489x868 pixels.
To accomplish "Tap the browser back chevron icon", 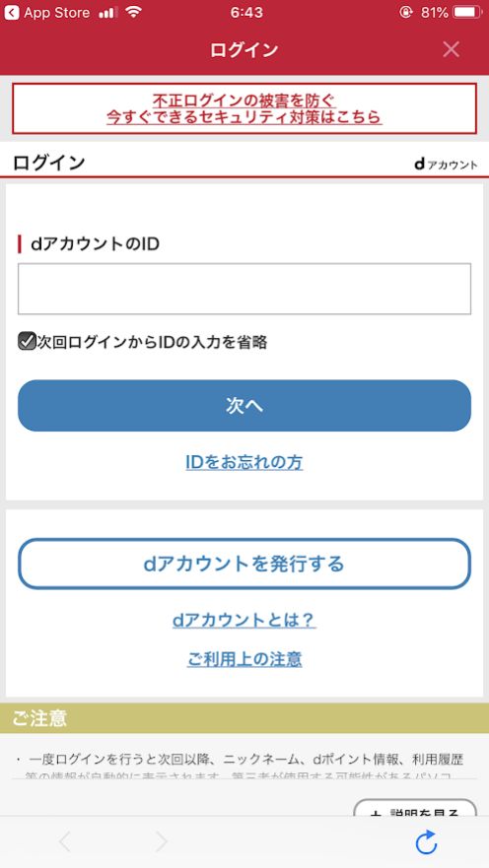I will [x=65, y=842].
